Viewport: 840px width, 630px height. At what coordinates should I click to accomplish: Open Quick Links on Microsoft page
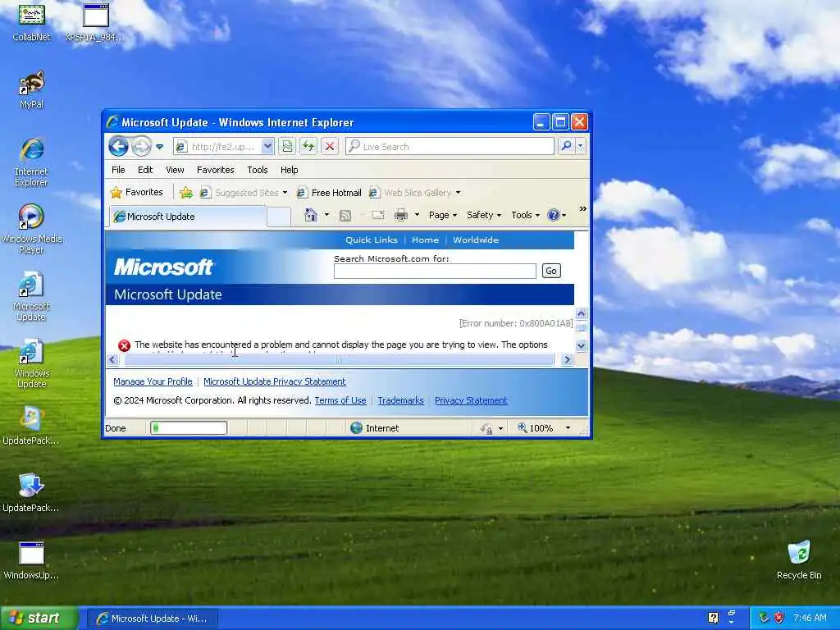pos(372,240)
